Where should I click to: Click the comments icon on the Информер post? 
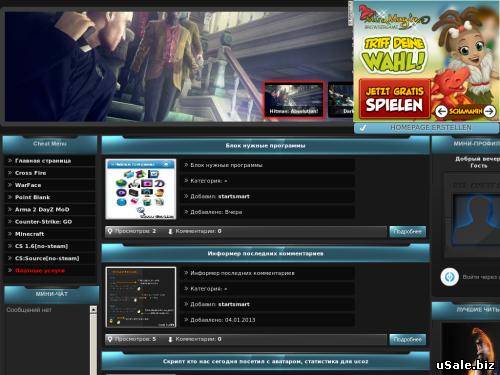click(170, 339)
